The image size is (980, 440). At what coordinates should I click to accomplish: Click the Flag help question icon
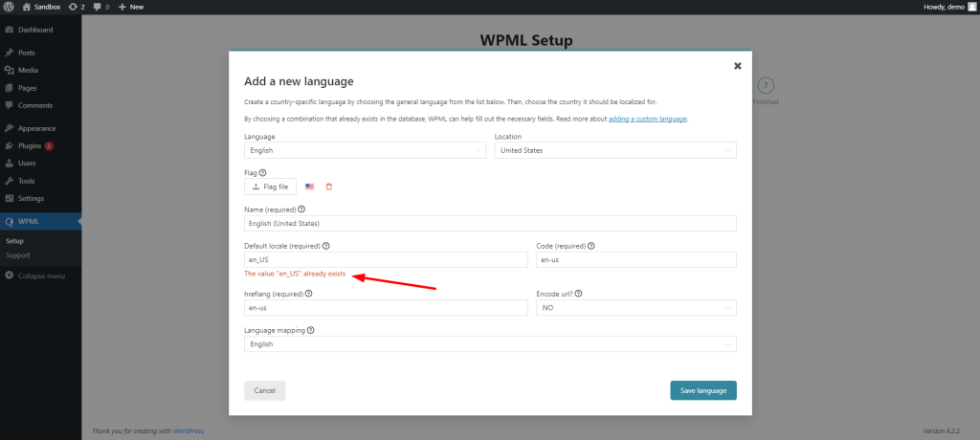pyautogui.click(x=262, y=173)
